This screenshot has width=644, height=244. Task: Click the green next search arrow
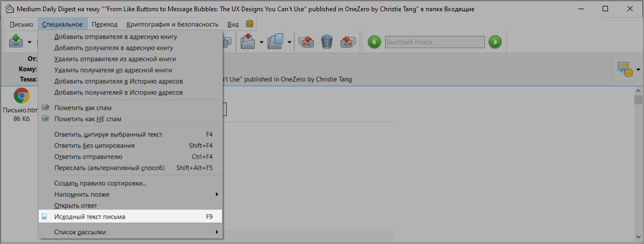(495, 42)
